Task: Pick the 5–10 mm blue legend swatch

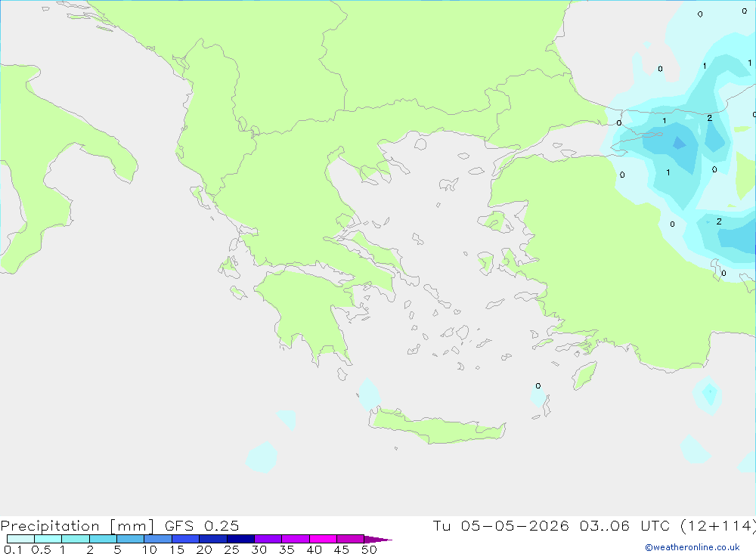Action: (131, 539)
